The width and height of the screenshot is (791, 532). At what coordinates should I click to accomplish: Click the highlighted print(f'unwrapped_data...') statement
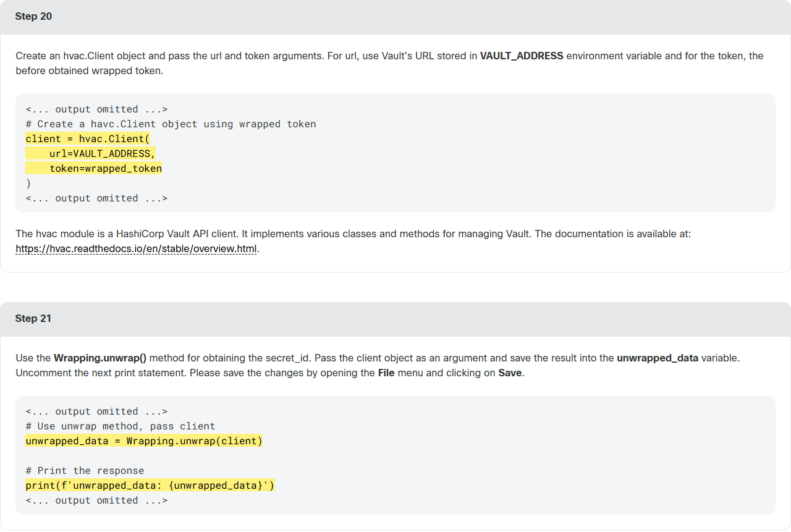click(150, 486)
